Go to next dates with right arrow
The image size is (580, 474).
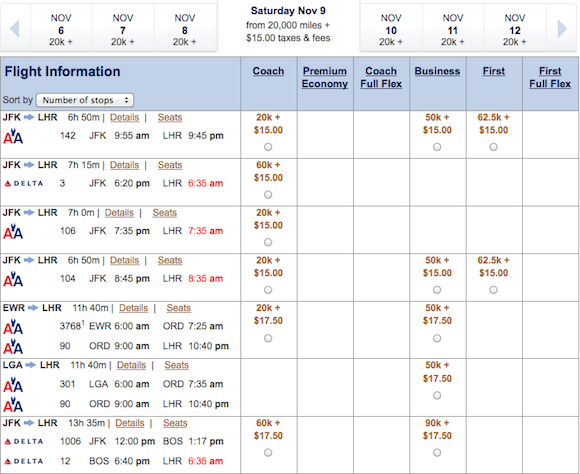point(562,29)
